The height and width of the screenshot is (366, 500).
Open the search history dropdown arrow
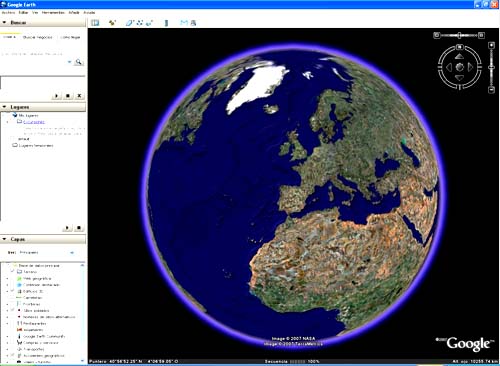pos(69,62)
